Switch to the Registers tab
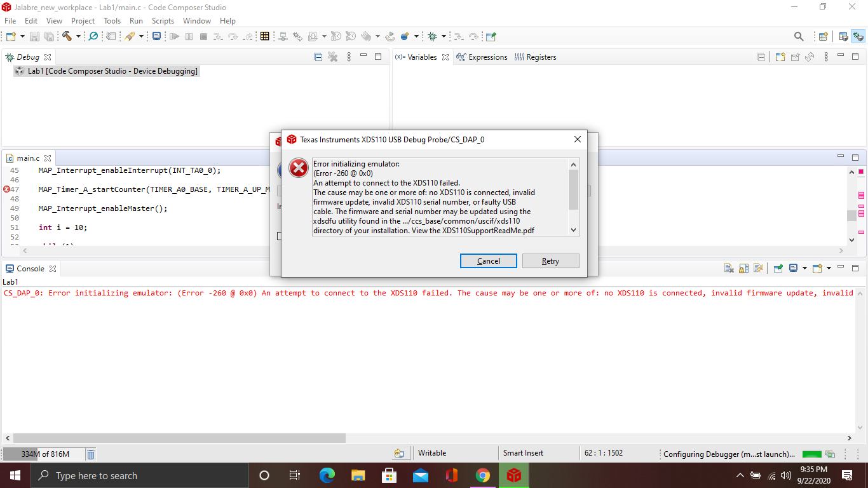 [x=535, y=57]
